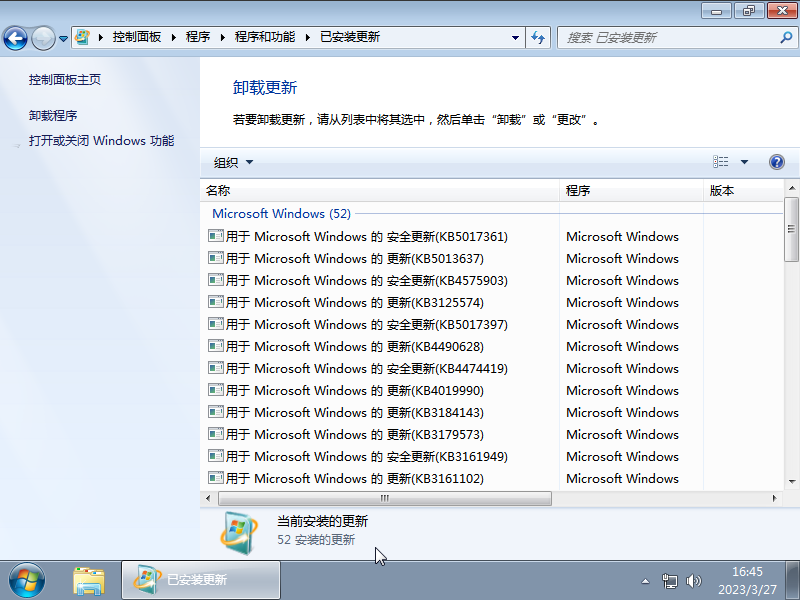Click the Refresh icon in the address bar

538,37
